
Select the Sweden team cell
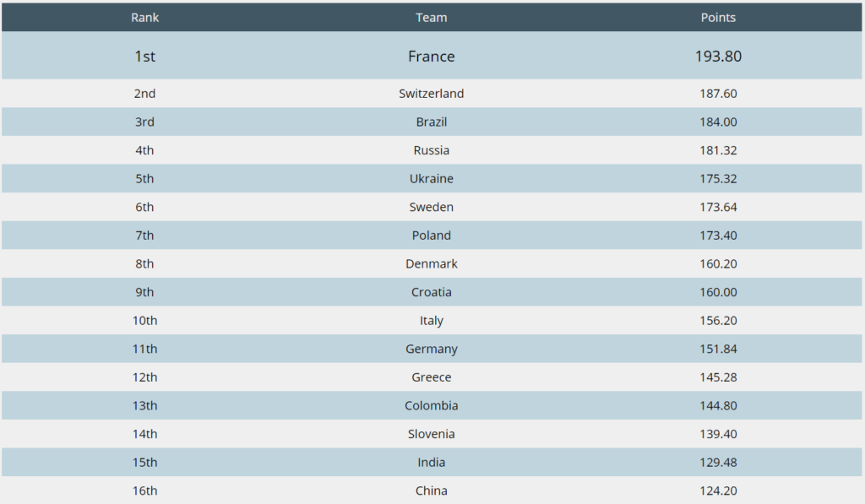(432, 207)
